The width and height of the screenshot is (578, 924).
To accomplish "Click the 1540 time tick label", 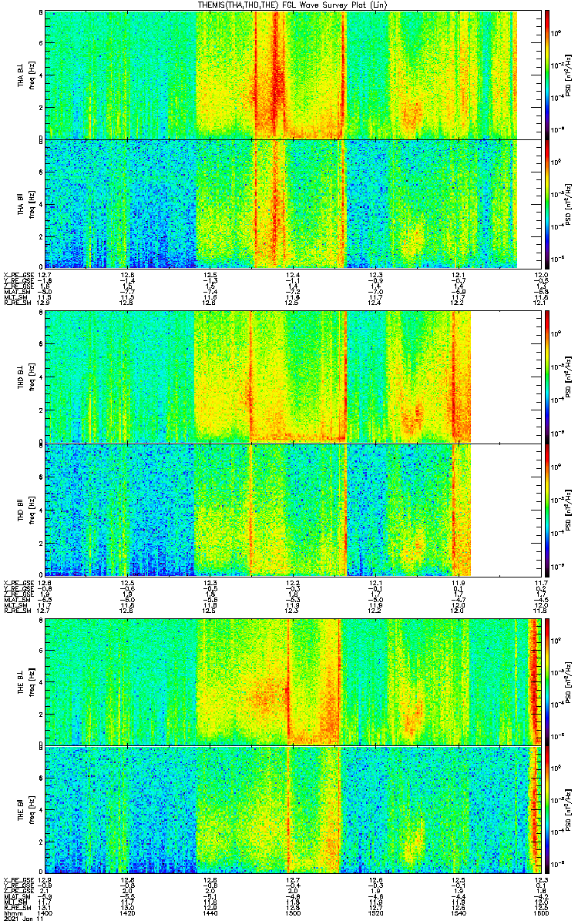I will coord(459,914).
